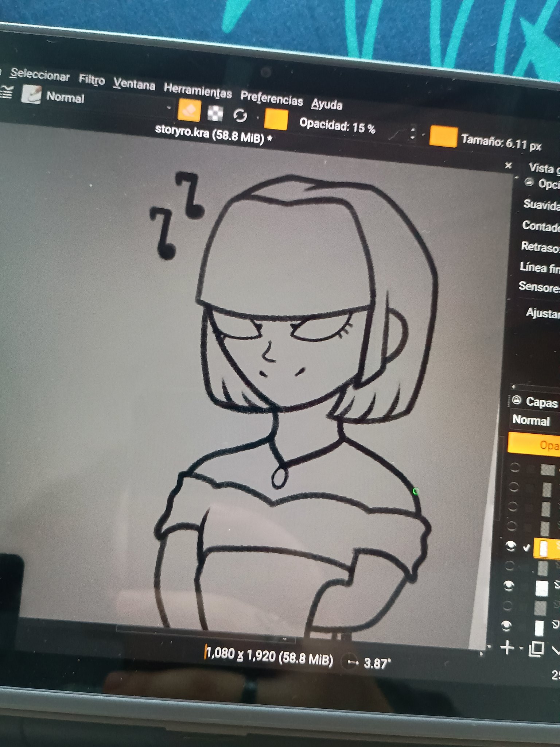
Task: Open the Herramientas menu
Action: coord(198,91)
